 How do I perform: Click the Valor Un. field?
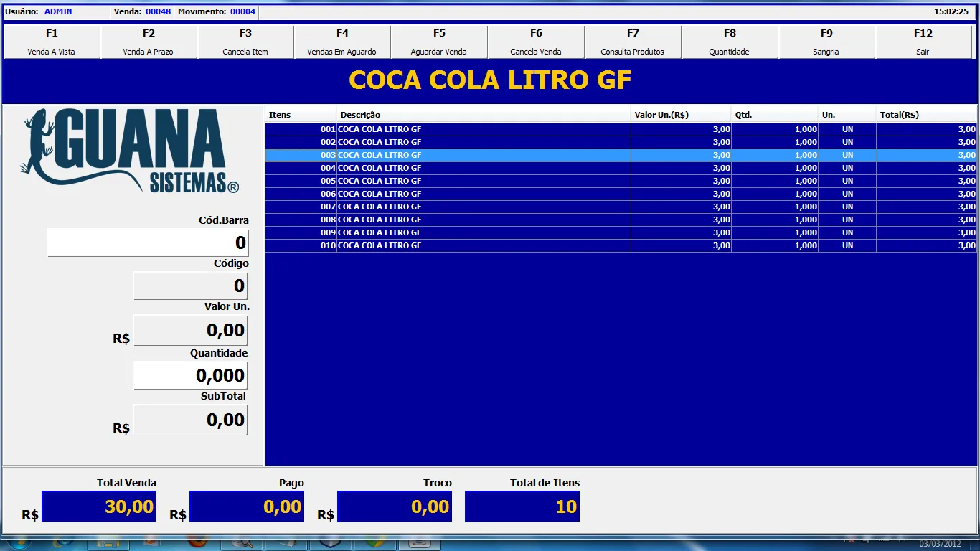191,330
